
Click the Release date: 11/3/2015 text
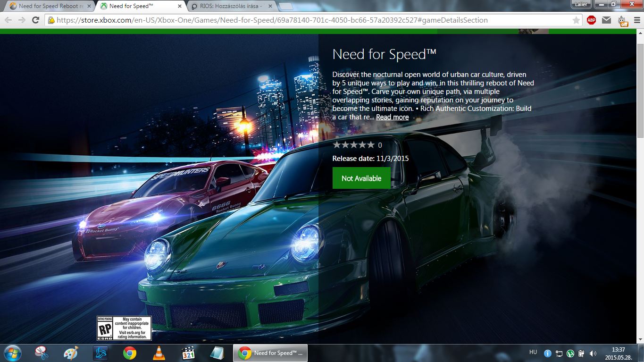[x=370, y=159]
